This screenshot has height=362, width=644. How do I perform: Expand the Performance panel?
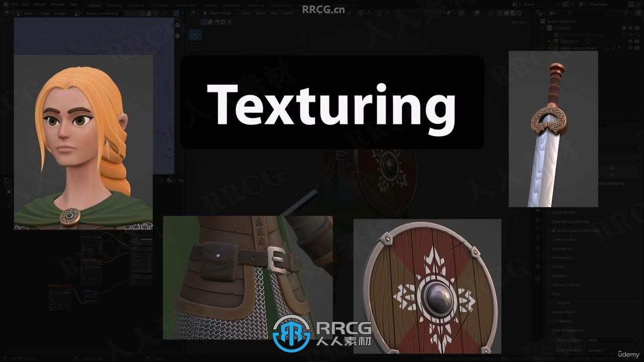562,258
